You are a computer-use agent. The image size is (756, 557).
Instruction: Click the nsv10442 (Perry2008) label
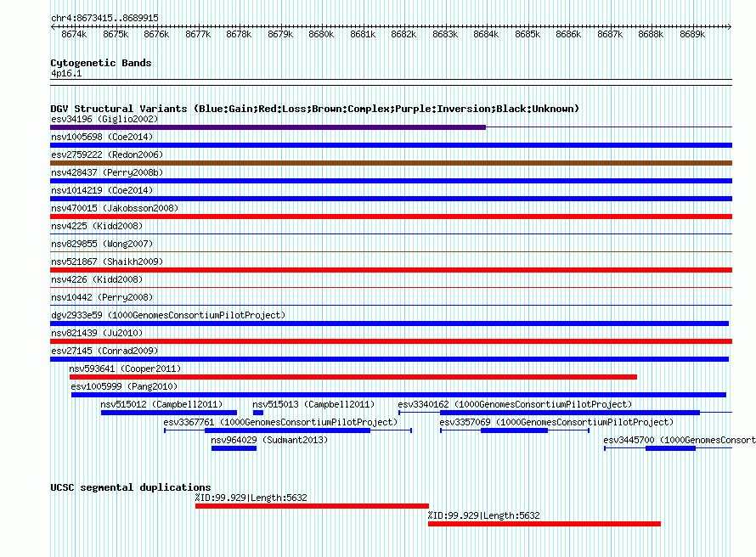coord(102,297)
